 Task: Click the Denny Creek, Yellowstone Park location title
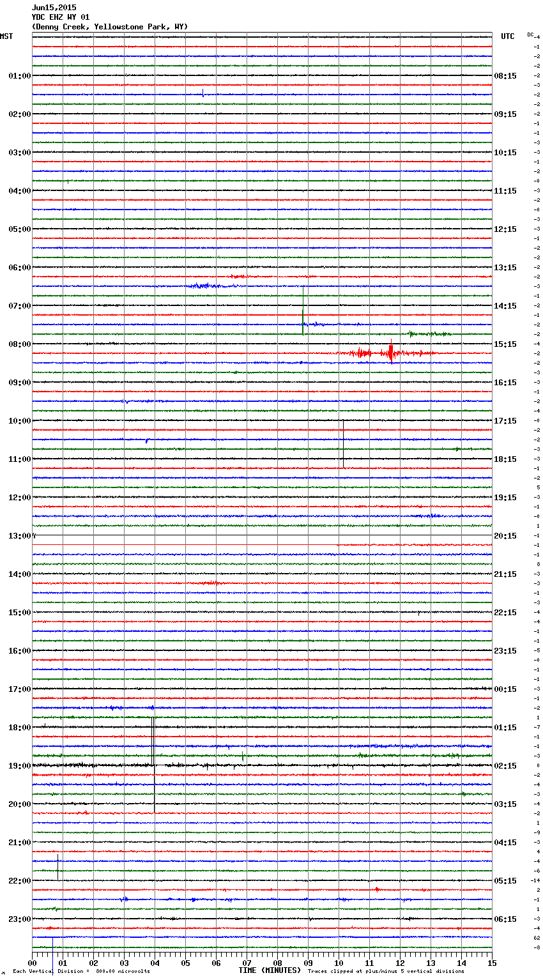tap(109, 27)
